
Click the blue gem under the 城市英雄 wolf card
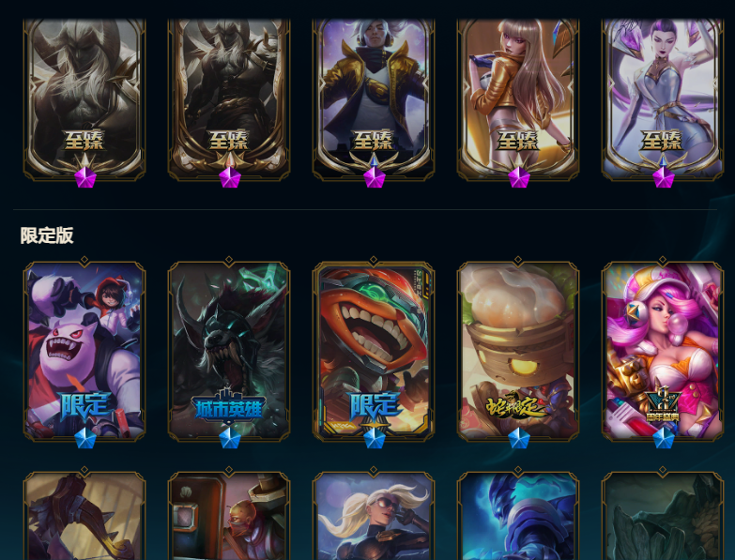click(230, 439)
